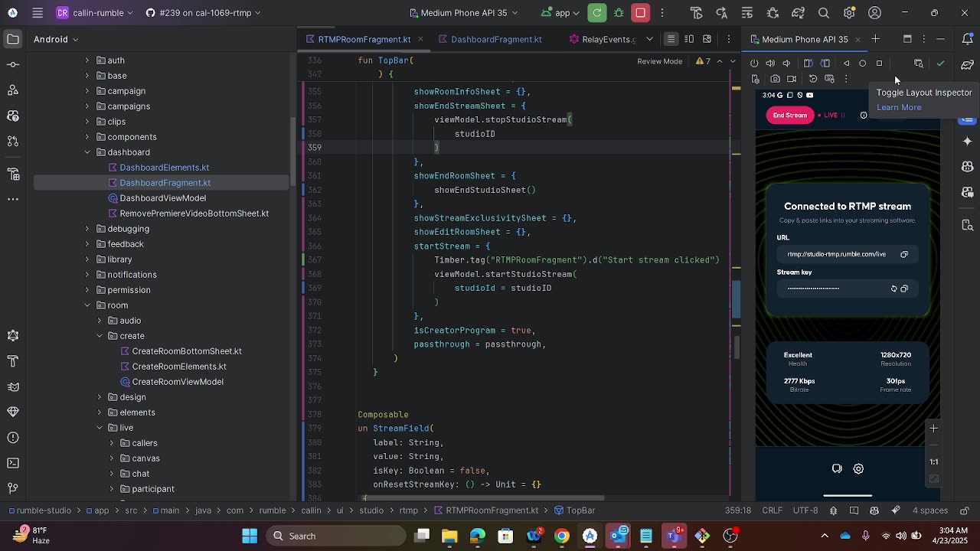Open the account profile icon
Viewport: 980px width, 551px height.
click(x=875, y=13)
